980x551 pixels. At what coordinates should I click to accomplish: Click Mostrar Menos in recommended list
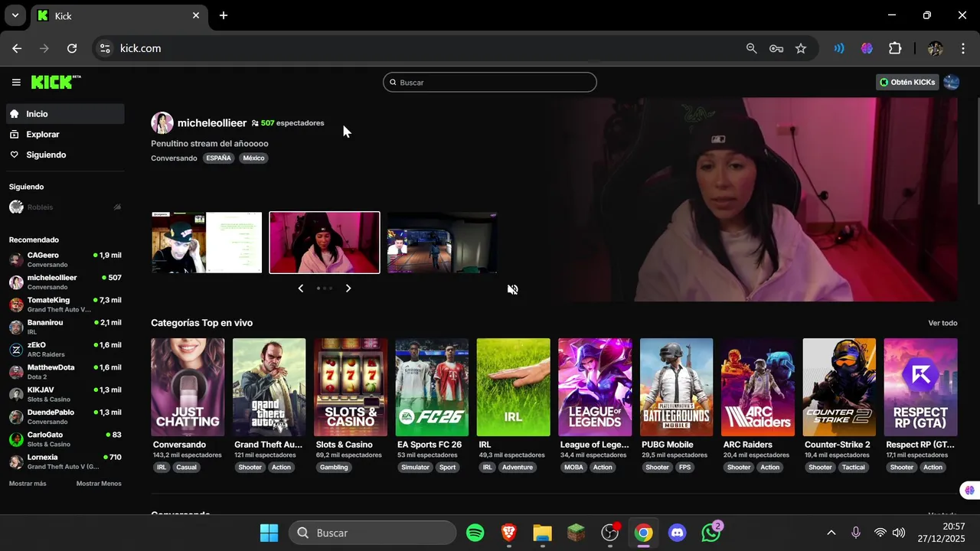tap(99, 484)
